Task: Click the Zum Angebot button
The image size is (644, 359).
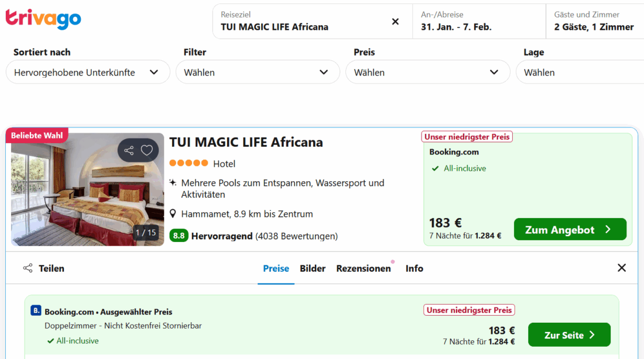Action: pos(570,229)
